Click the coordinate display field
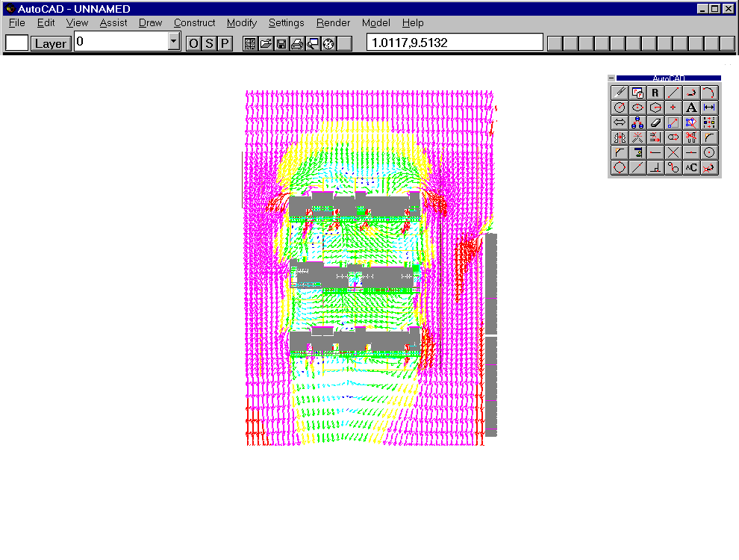This screenshot has width=739, height=560. coord(455,43)
